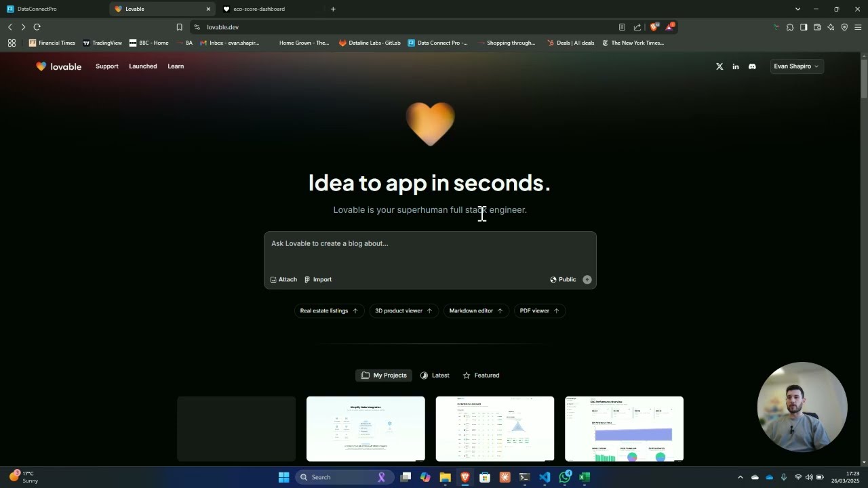Open the apps grid in bookmarks bar
The width and height of the screenshot is (868, 488).
click(12, 43)
